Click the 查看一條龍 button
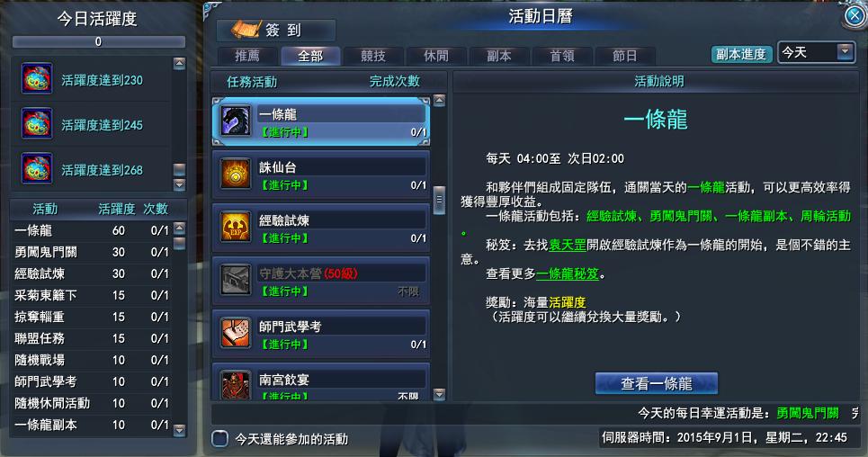 657,383
